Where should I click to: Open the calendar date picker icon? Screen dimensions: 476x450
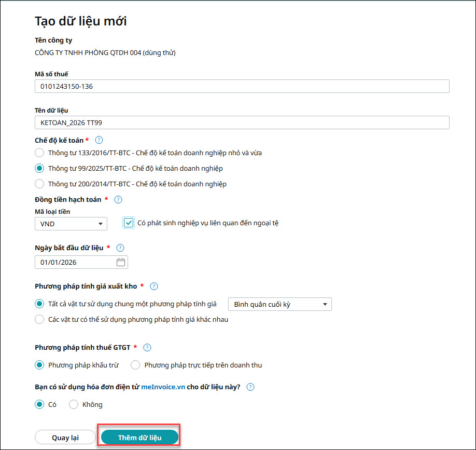click(121, 262)
